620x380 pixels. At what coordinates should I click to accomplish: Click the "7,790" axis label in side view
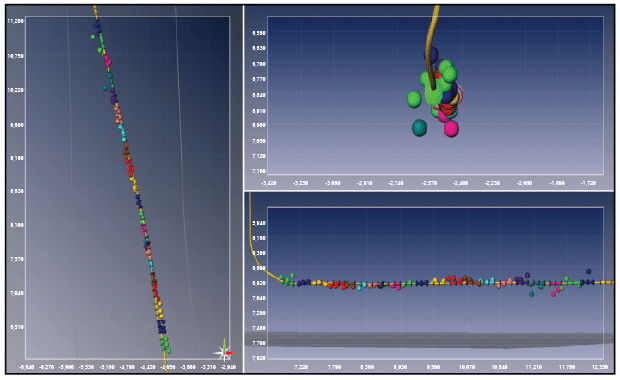click(334, 367)
